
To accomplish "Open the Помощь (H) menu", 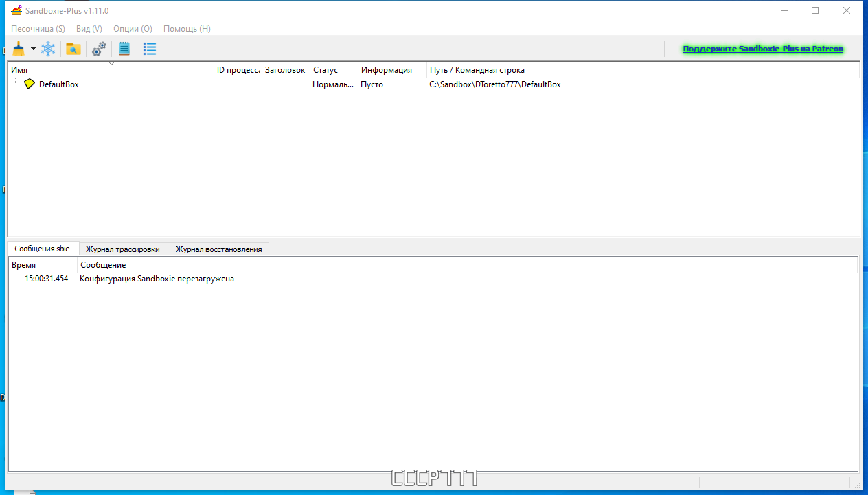I will (x=187, y=29).
